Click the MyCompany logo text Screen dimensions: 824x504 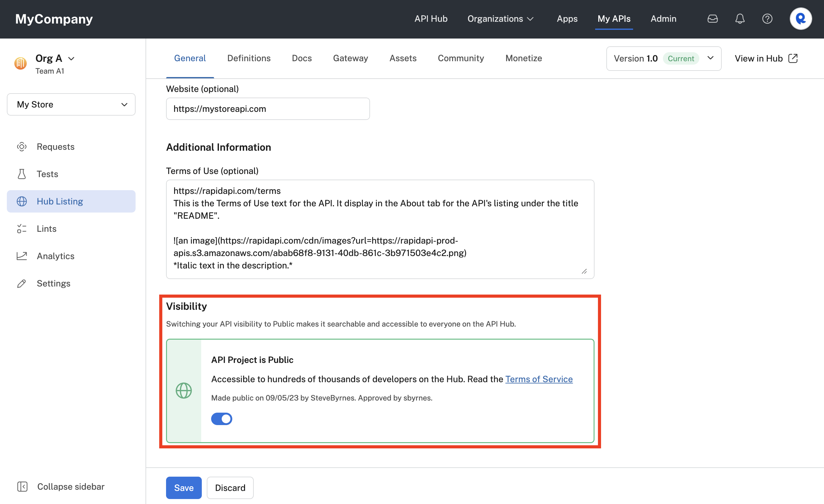click(54, 19)
